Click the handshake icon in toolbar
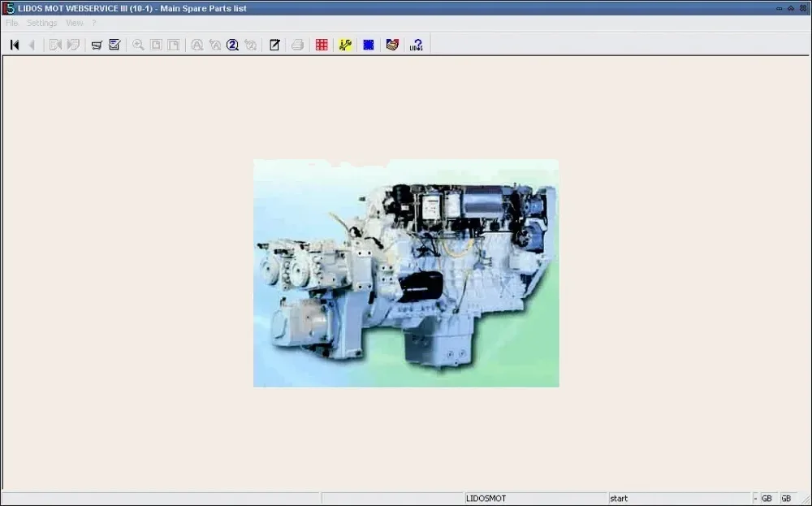Image resolution: width=812 pixels, height=506 pixels. [x=392, y=45]
